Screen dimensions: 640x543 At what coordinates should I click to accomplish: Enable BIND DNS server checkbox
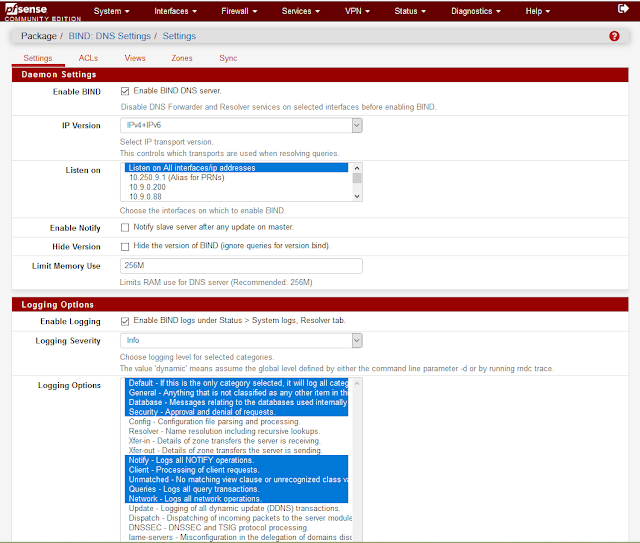125,92
